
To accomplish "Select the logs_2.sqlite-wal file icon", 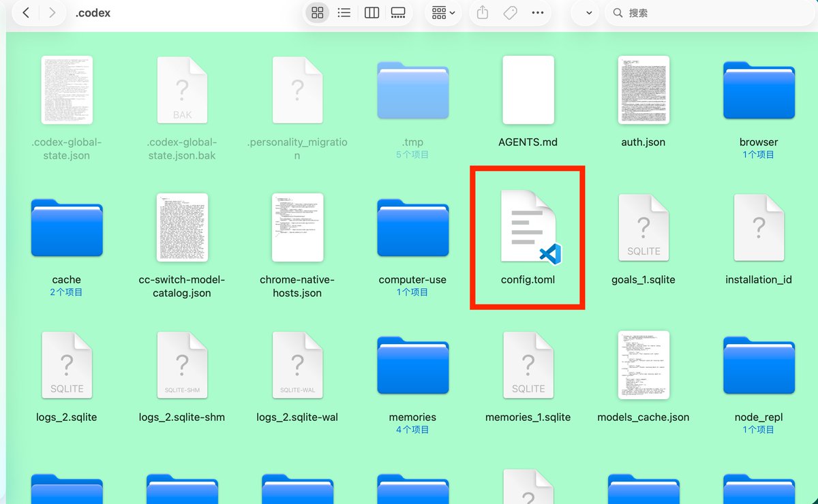I will (x=297, y=365).
